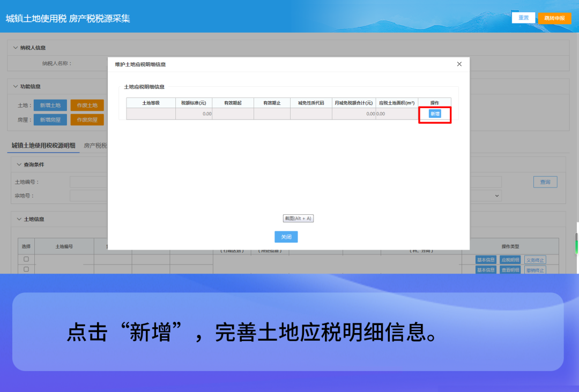Click into the 宗地号 query input field

pyautogui.click(x=88, y=196)
